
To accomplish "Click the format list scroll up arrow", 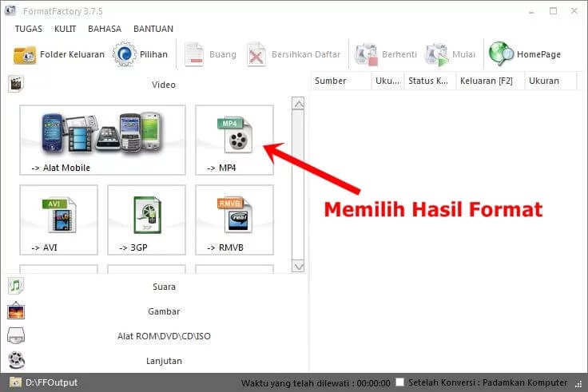I will (299, 103).
